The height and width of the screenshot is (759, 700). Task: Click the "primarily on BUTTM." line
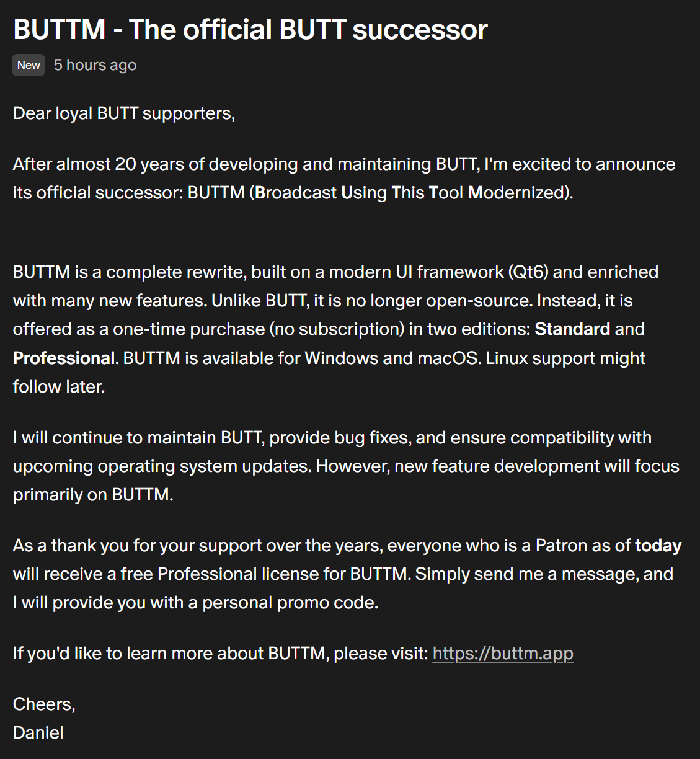(x=93, y=494)
